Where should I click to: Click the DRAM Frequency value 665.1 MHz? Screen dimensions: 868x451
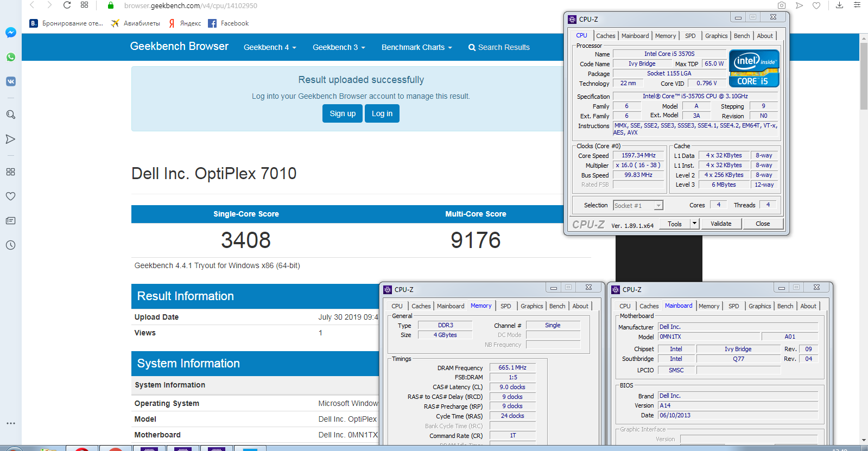[x=512, y=367]
